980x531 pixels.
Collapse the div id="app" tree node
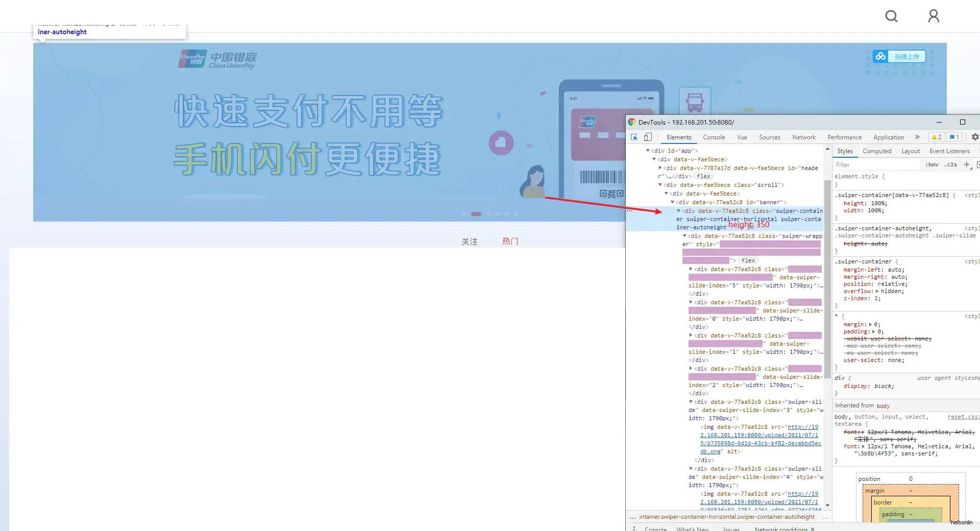click(648, 151)
